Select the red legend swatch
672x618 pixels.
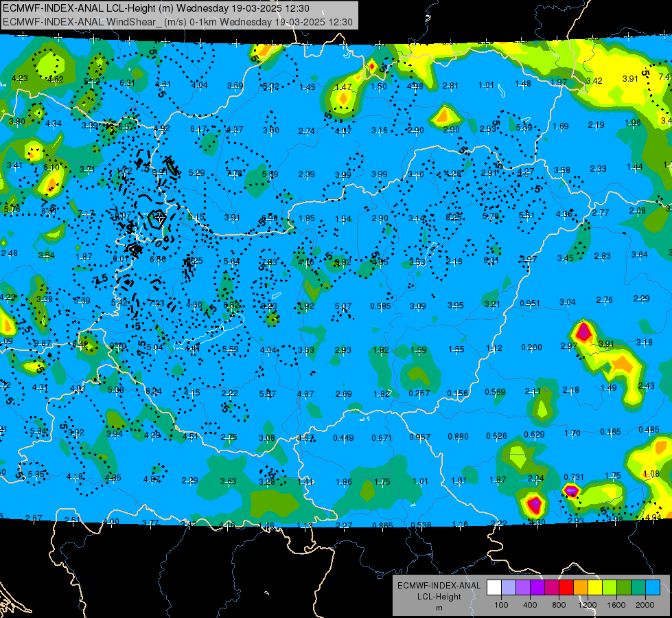pyautogui.click(x=566, y=588)
